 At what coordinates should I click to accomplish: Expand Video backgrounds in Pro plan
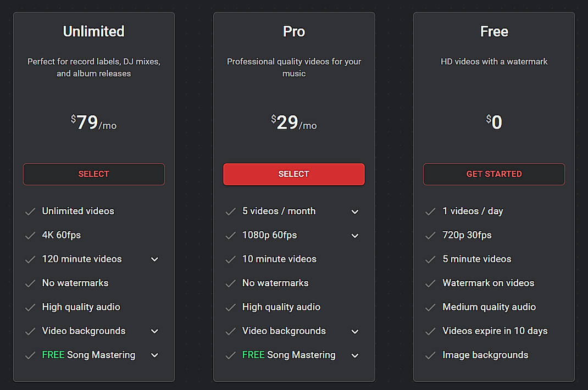point(355,331)
